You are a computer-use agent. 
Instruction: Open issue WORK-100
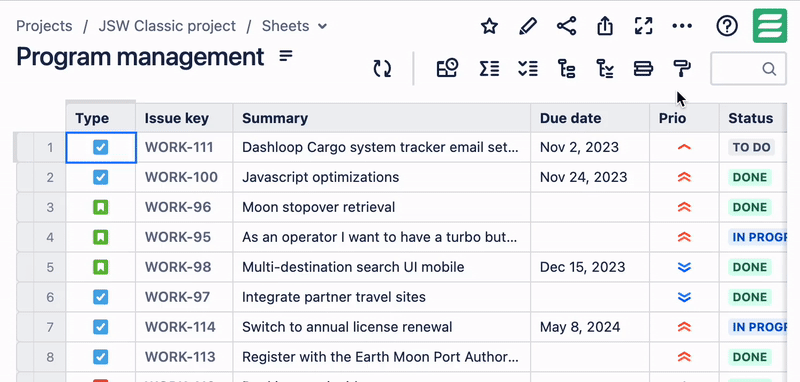181,177
